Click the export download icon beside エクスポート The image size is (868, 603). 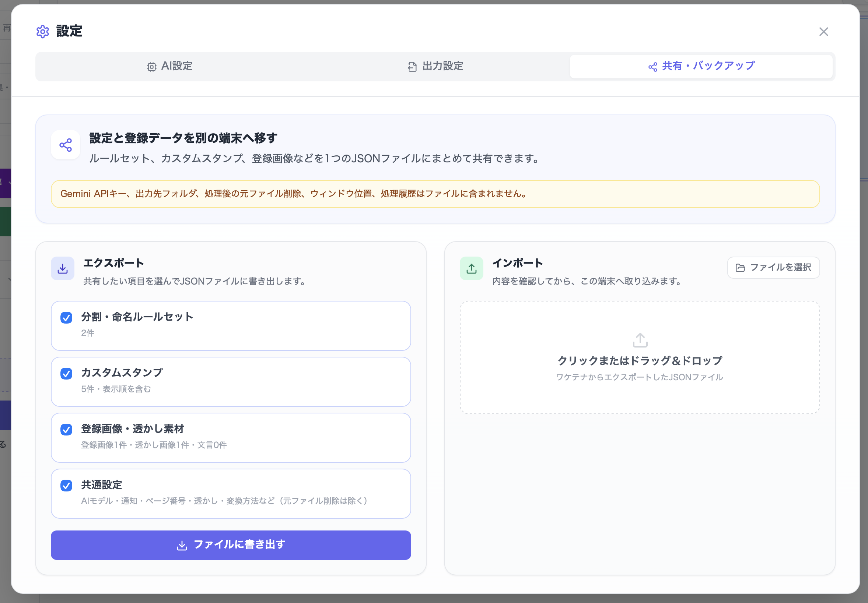(x=63, y=269)
